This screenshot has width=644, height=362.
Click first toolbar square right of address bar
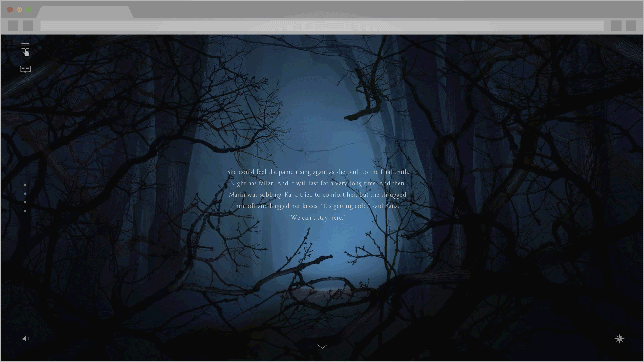click(x=616, y=26)
